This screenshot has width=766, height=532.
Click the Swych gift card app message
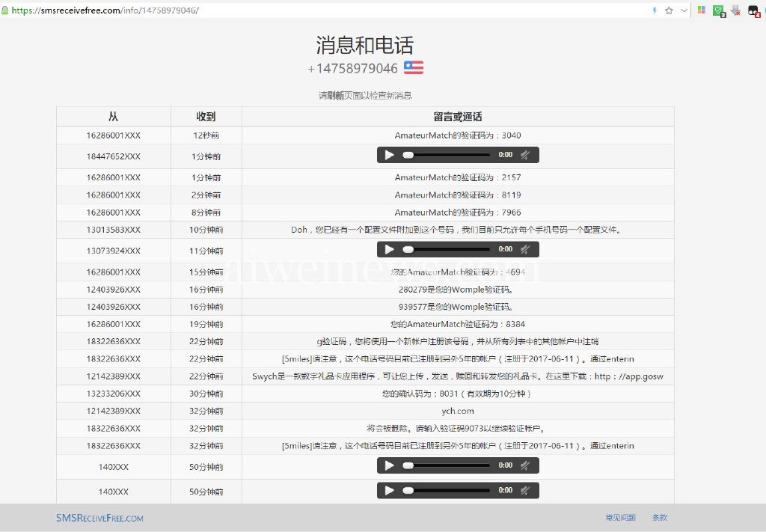(x=458, y=376)
